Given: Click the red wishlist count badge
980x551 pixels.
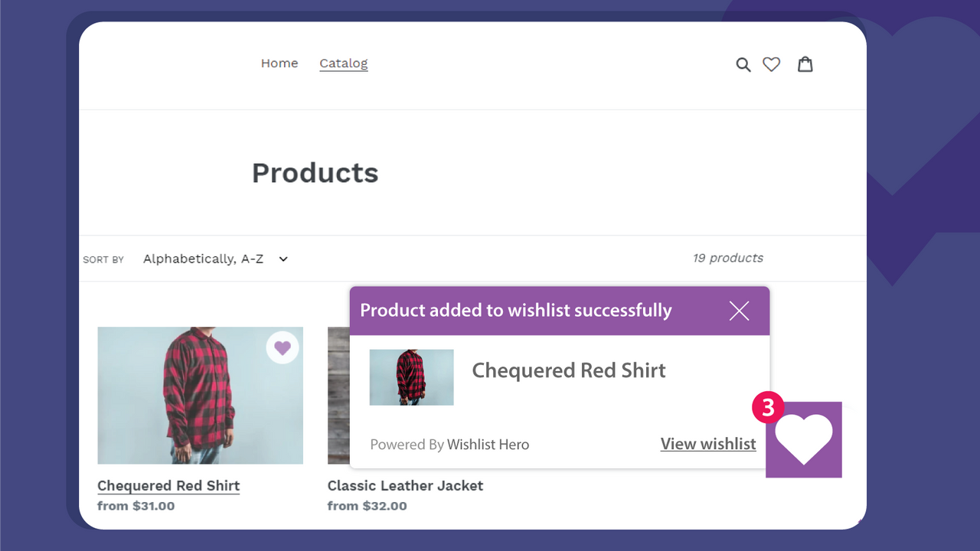Looking at the screenshot, I should pyautogui.click(x=768, y=408).
